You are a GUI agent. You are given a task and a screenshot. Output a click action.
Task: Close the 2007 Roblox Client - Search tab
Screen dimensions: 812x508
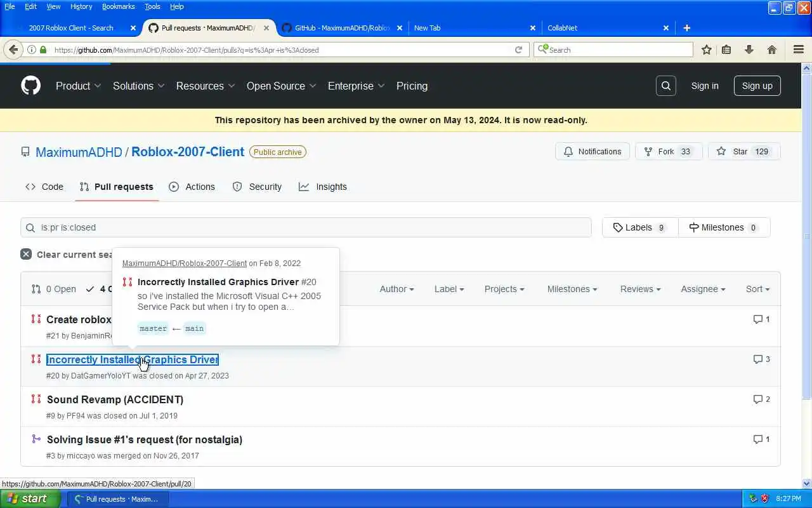(133, 28)
